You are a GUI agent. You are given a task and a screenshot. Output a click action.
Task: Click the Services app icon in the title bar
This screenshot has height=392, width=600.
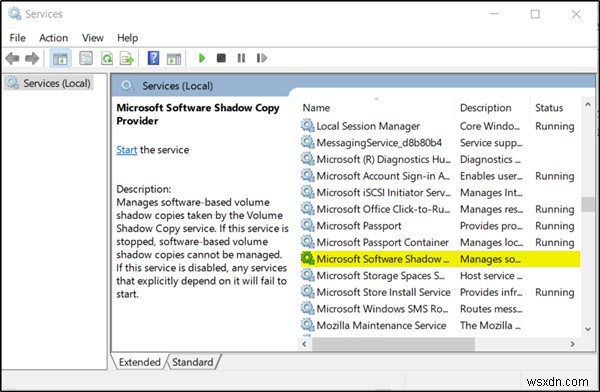click(x=15, y=13)
